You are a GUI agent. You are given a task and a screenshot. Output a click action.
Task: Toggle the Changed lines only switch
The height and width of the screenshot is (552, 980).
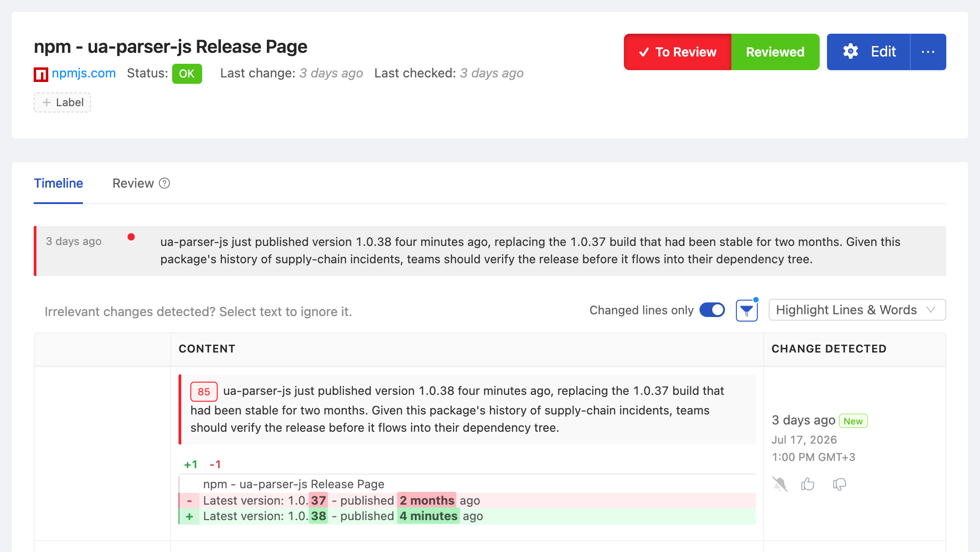[x=712, y=310]
